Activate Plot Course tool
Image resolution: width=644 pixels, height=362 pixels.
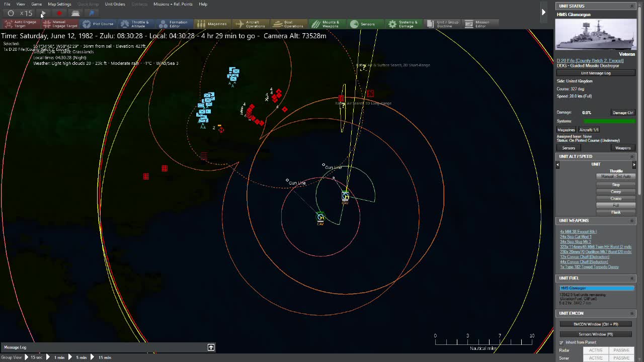tap(99, 24)
